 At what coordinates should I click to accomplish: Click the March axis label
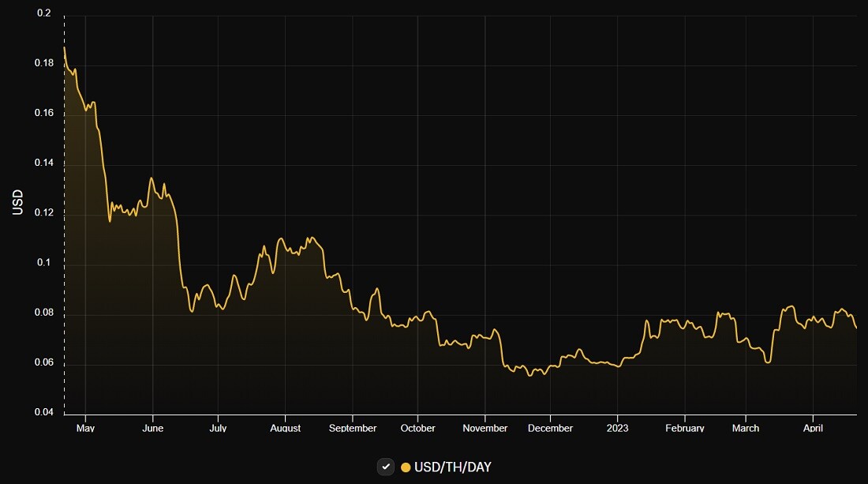point(746,428)
